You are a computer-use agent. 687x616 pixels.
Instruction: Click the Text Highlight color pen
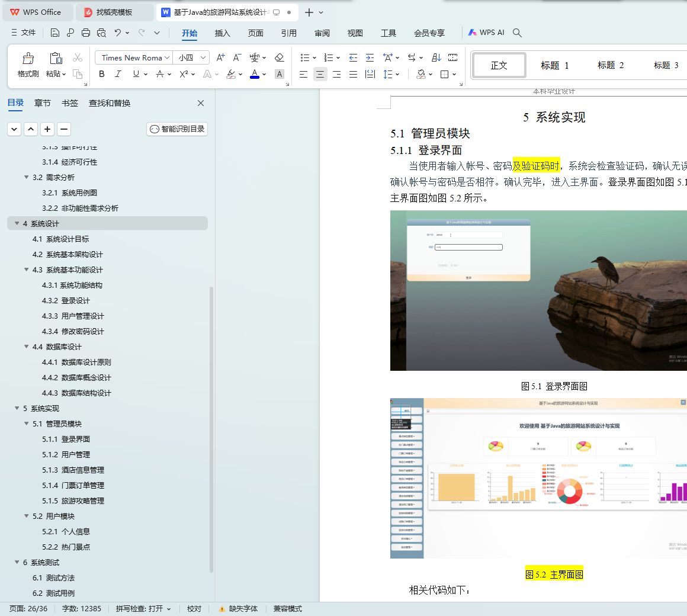pyautogui.click(x=231, y=74)
